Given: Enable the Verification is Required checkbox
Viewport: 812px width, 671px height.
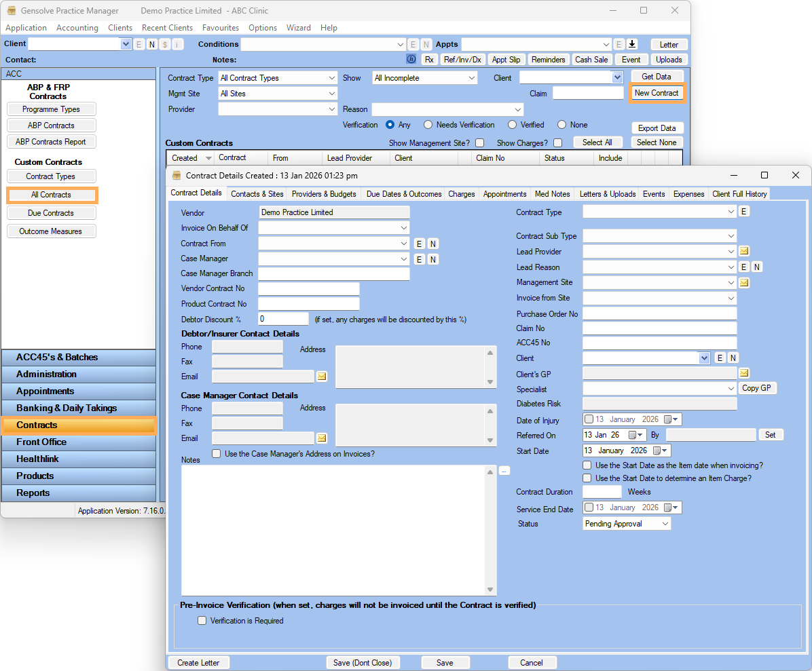Looking at the screenshot, I should coord(202,621).
